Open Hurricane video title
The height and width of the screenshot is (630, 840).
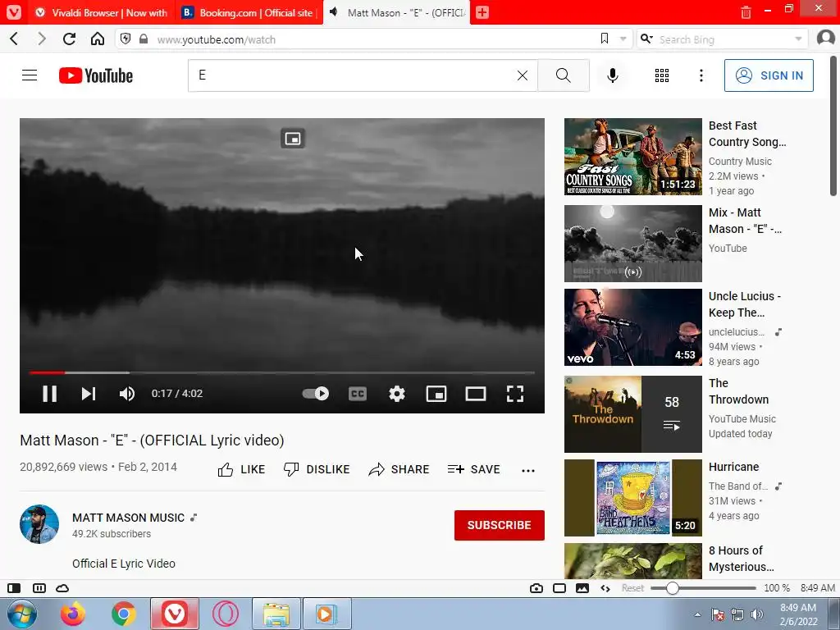[x=733, y=467]
